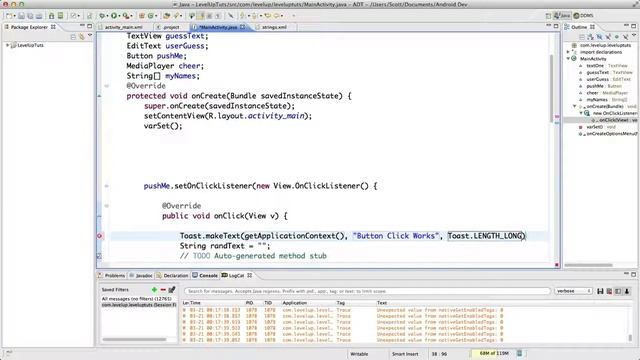Click Save LogCat log to file icon
640x360 pixels.
coord(600,291)
